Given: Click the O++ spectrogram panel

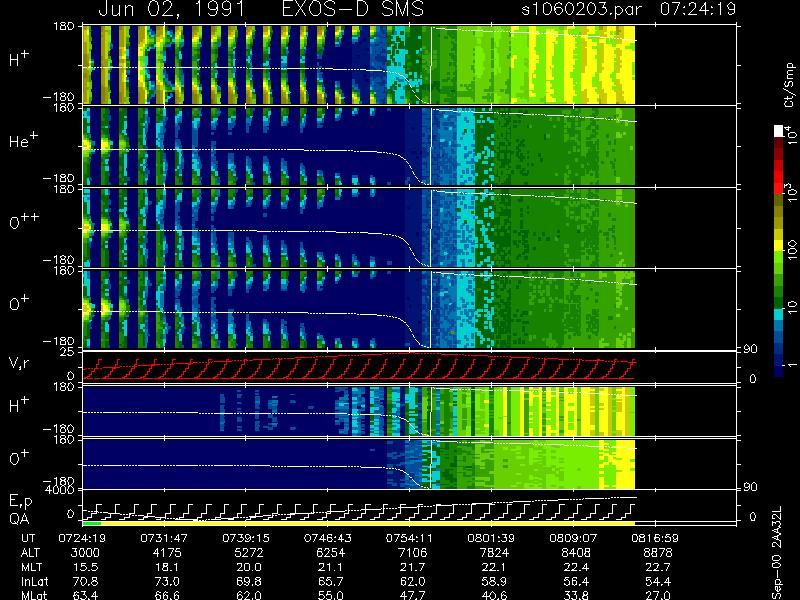Looking at the screenshot, I should tap(359, 228).
